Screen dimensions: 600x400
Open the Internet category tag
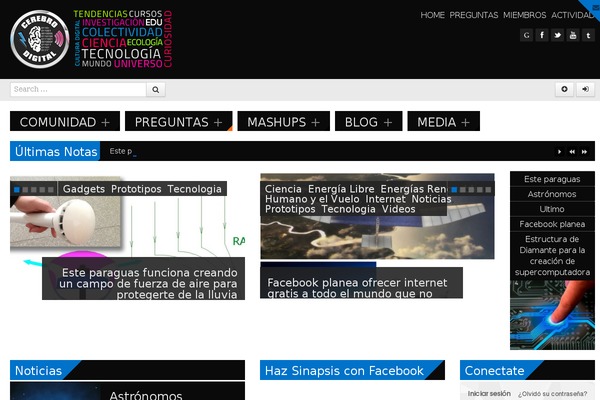[x=385, y=199]
